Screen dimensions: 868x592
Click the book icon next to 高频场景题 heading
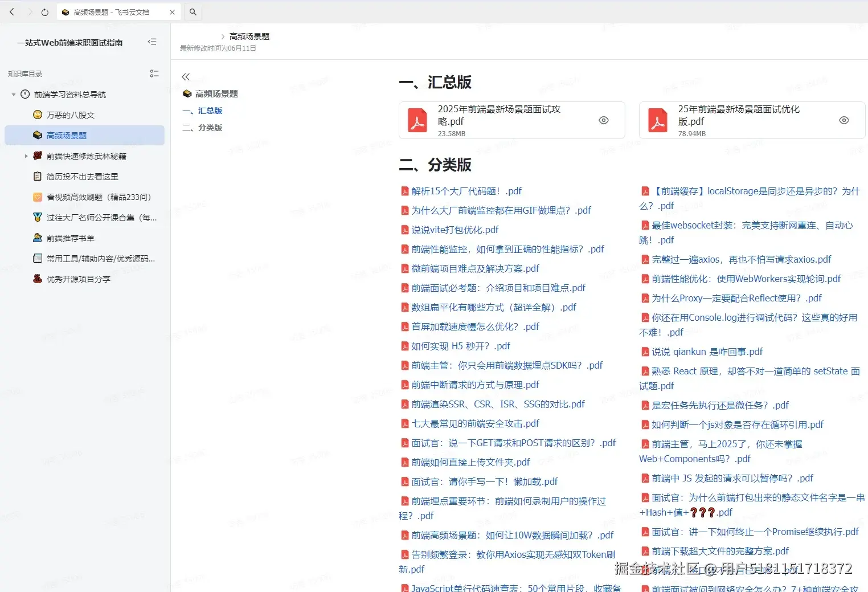click(187, 93)
